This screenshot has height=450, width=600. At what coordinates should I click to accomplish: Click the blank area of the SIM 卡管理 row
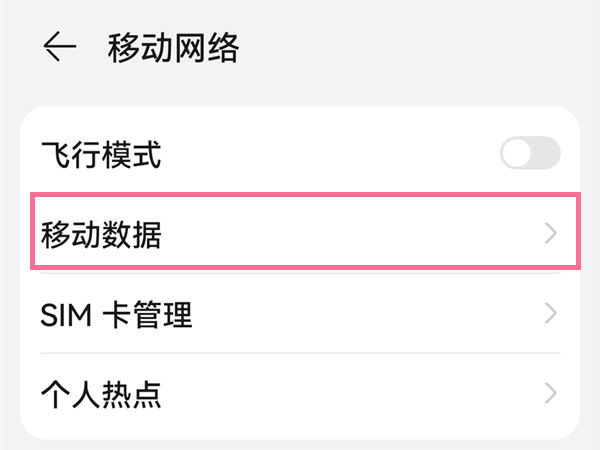(367, 314)
